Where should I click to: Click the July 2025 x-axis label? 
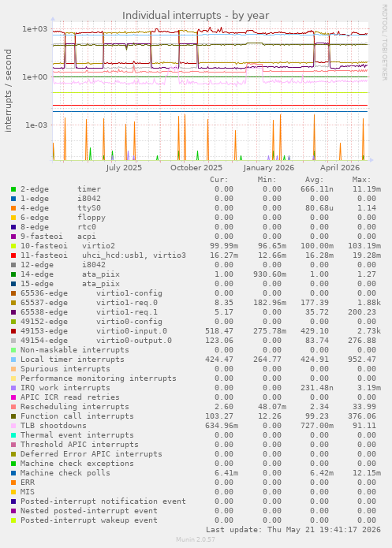tap(124, 167)
